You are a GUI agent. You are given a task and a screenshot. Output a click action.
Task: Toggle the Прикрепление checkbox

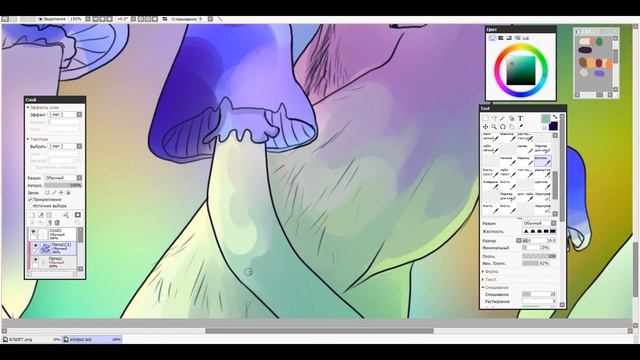point(30,200)
